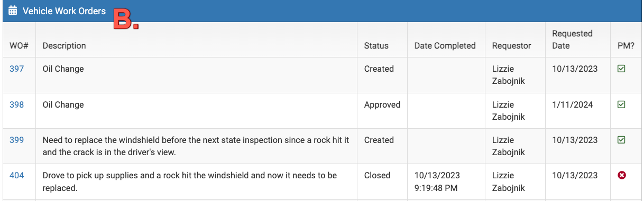Click the Description column header
The height and width of the screenshot is (201, 644).
pyautogui.click(x=64, y=45)
